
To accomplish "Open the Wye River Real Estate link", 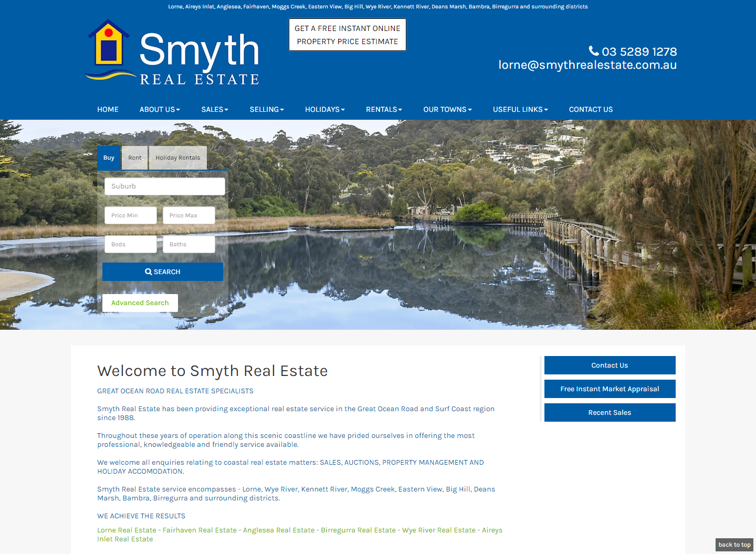I will 439,530.
